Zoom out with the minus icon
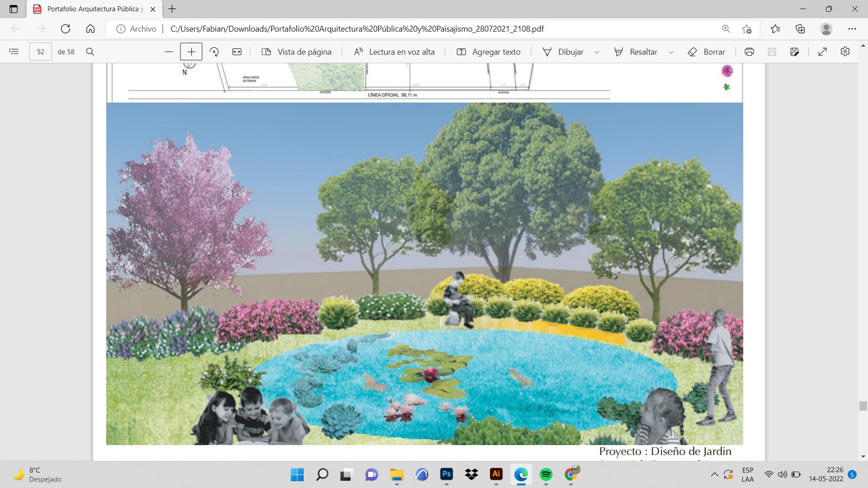868x488 pixels. 169,52
